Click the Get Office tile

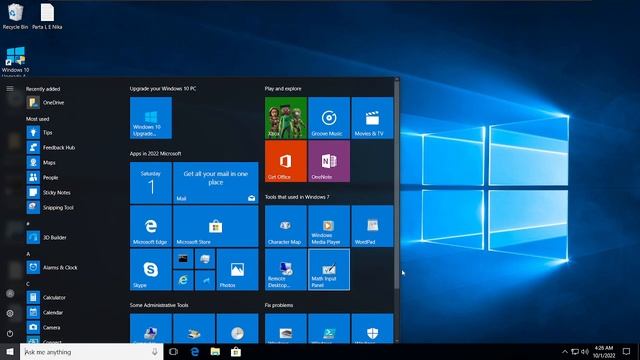point(286,161)
